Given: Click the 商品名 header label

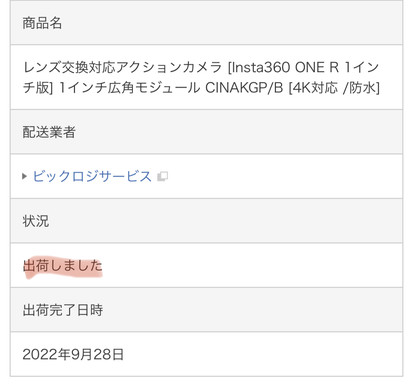Looking at the screenshot, I should click(x=42, y=23).
